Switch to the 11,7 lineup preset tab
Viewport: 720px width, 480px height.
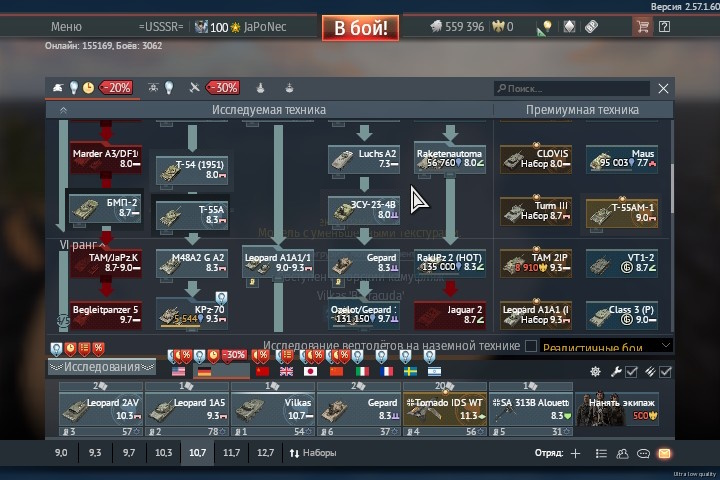pos(231,453)
